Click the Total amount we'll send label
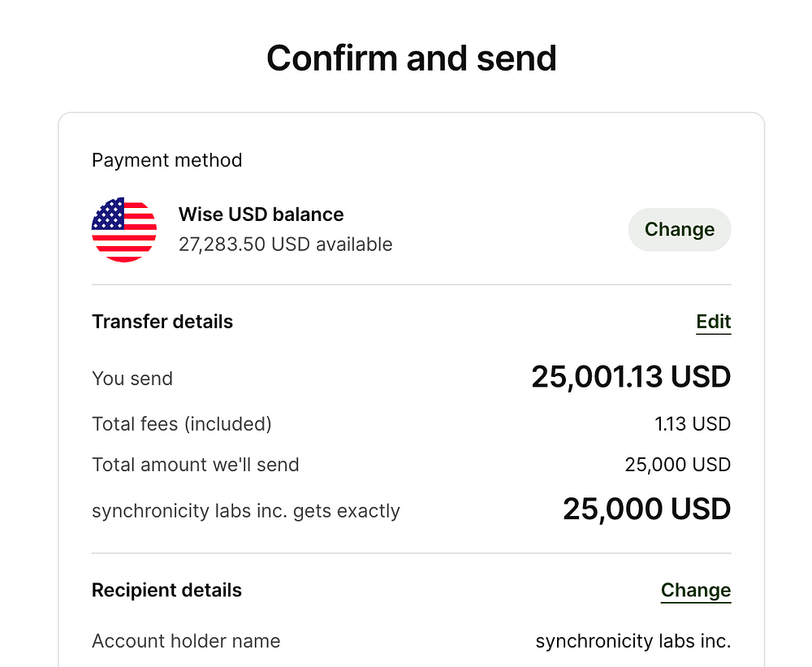Viewport: 812px width, 667px height. 195,465
